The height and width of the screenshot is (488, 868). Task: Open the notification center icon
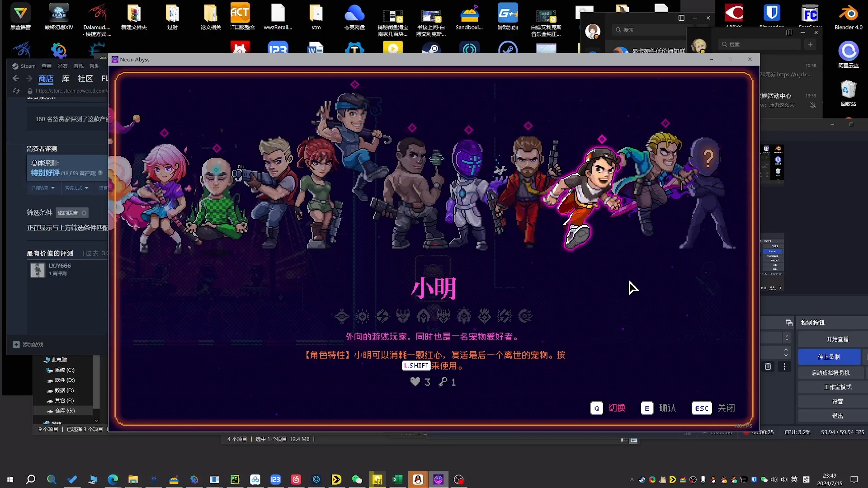pyautogui.click(x=854, y=479)
